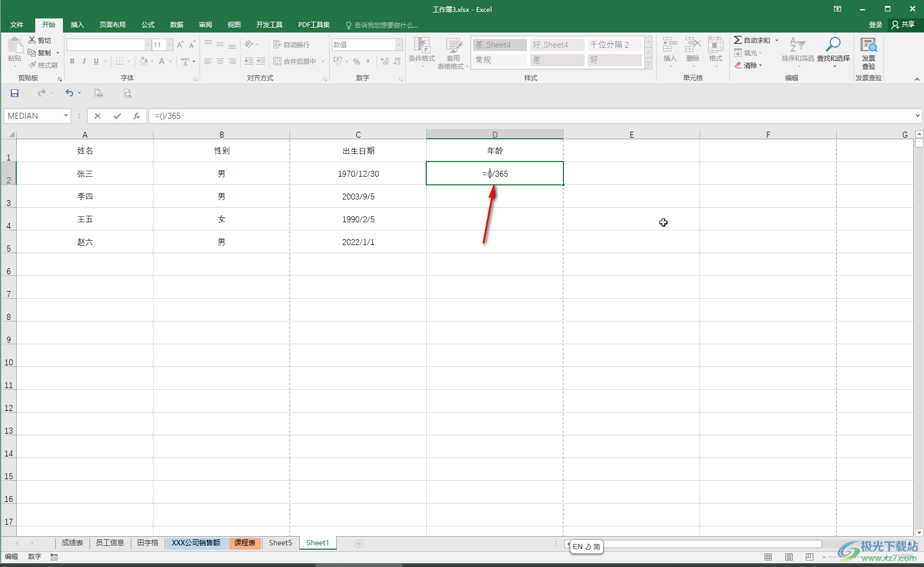The width and height of the screenshot is (924, 567).
Task: Click 告诉我您想要做什么 search box
Action: point(382,25)
